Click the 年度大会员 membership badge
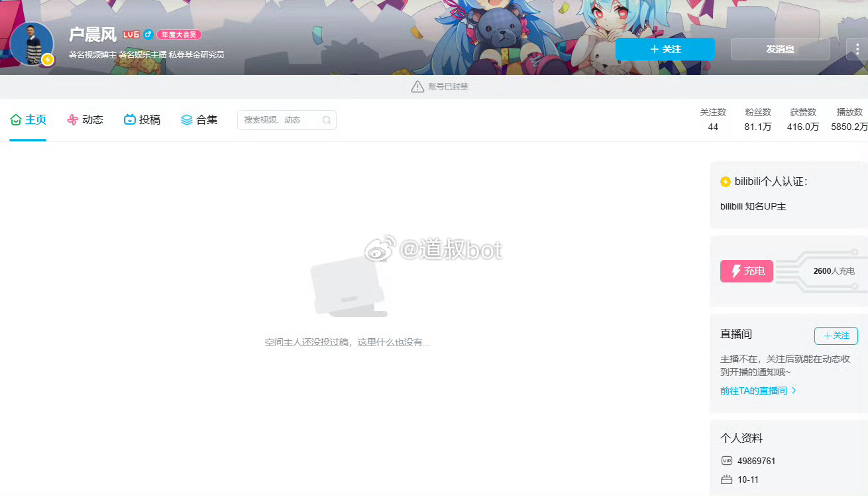 (179, 34)
